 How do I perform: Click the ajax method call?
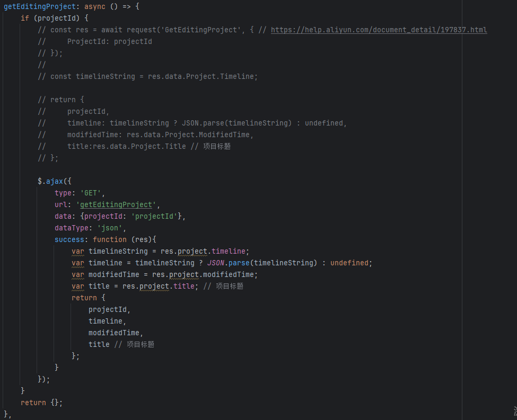(55, 181)
